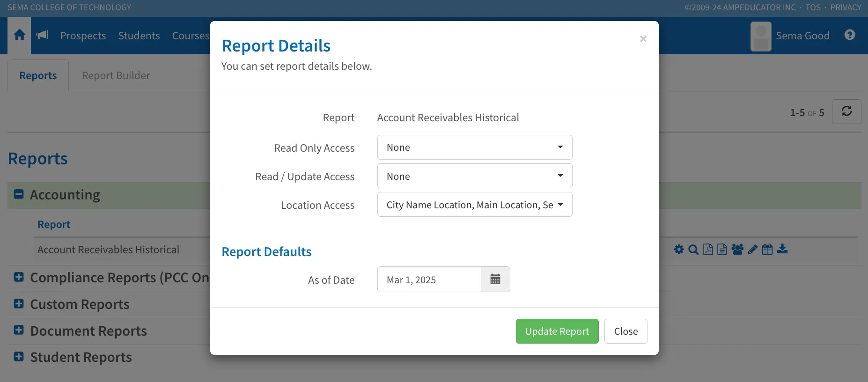Open the schedule calendar icon in report row

pyautogui.click(x=767, y=250)
